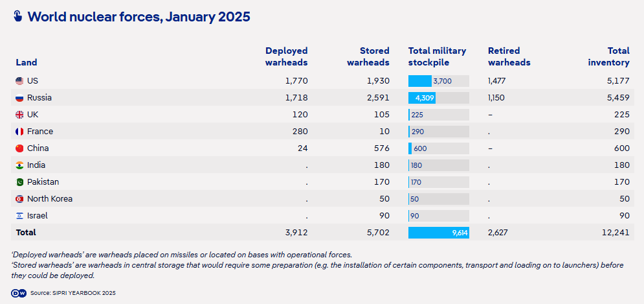This screenshot has height=304, width=644.
Task: Click the China flag icon
Action: coord(19,148)
